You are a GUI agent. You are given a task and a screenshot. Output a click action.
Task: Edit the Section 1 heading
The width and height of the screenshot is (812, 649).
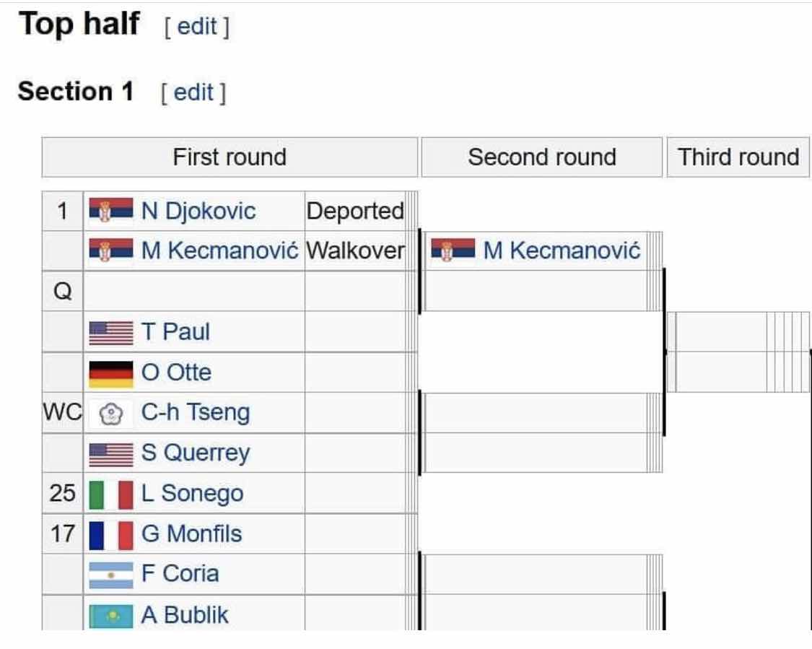(x=193, y=92)
